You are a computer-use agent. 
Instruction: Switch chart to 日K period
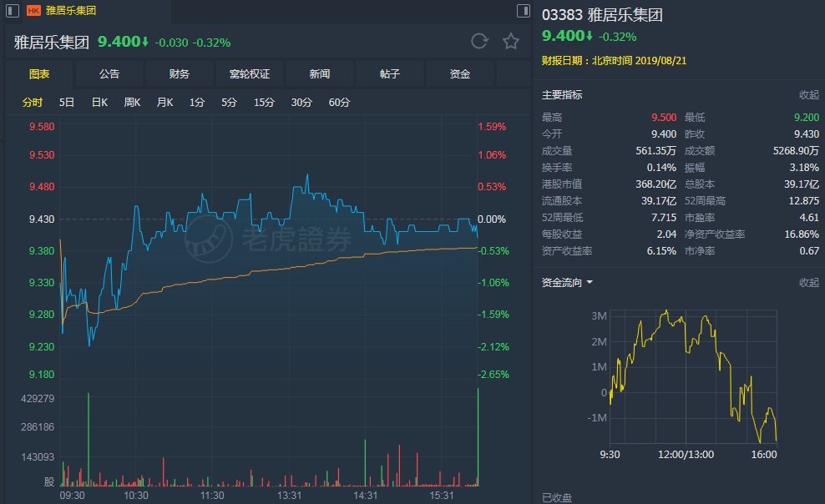[99, 103]
